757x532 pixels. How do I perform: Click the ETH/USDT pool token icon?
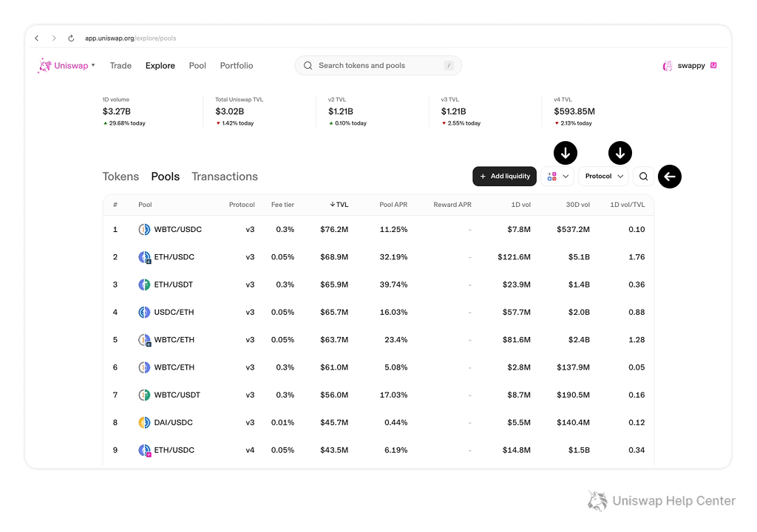(x=144, y=284)
